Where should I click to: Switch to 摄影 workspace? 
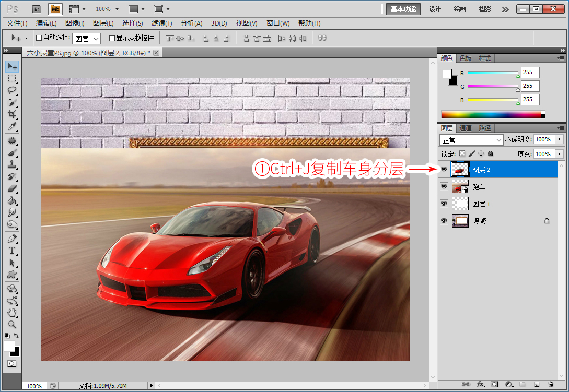485,9
